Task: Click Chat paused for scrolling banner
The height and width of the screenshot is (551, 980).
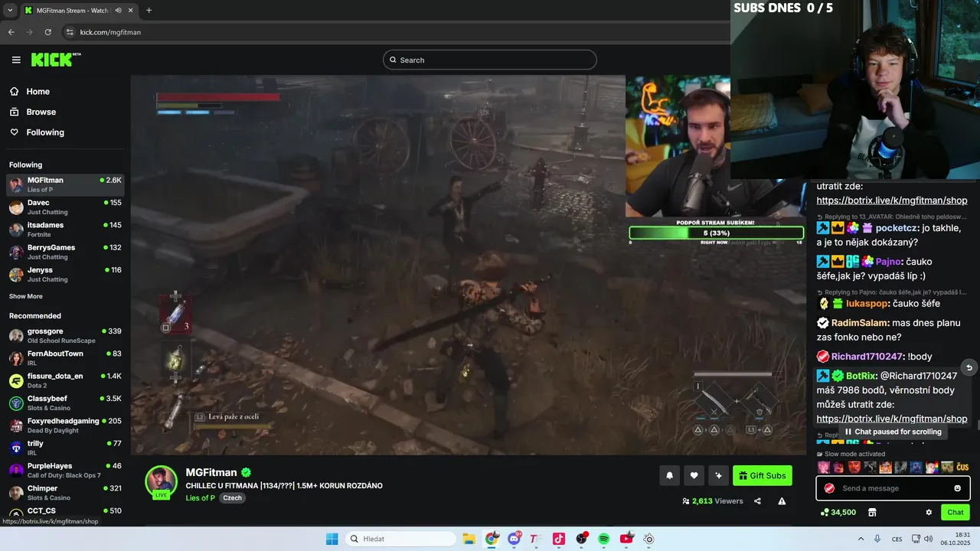Action: (893, 432)
